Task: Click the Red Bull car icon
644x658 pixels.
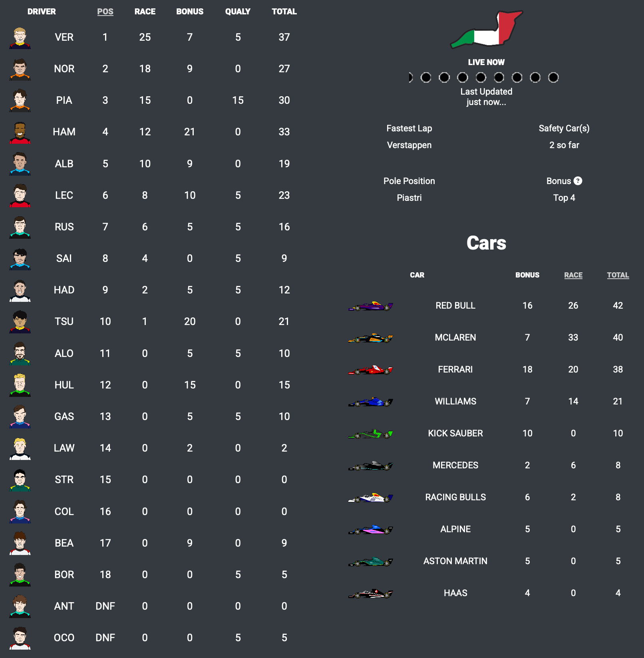Action: coord(370,306)
